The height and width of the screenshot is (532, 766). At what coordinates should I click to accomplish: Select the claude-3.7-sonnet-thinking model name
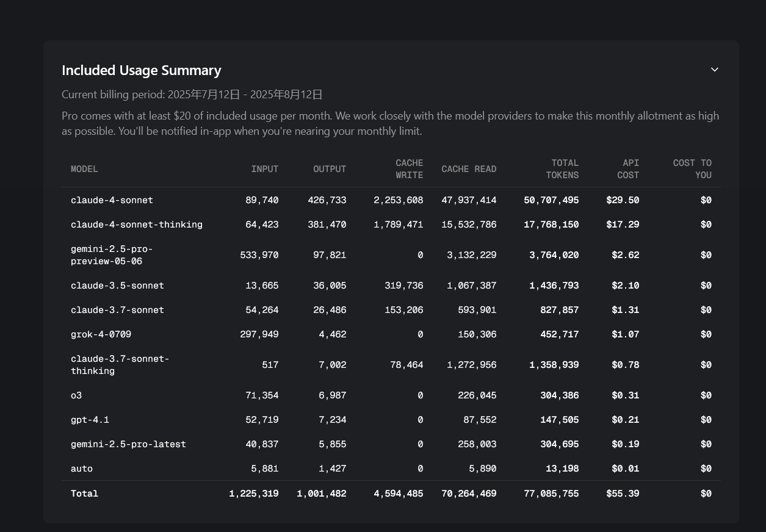(120, 365)
